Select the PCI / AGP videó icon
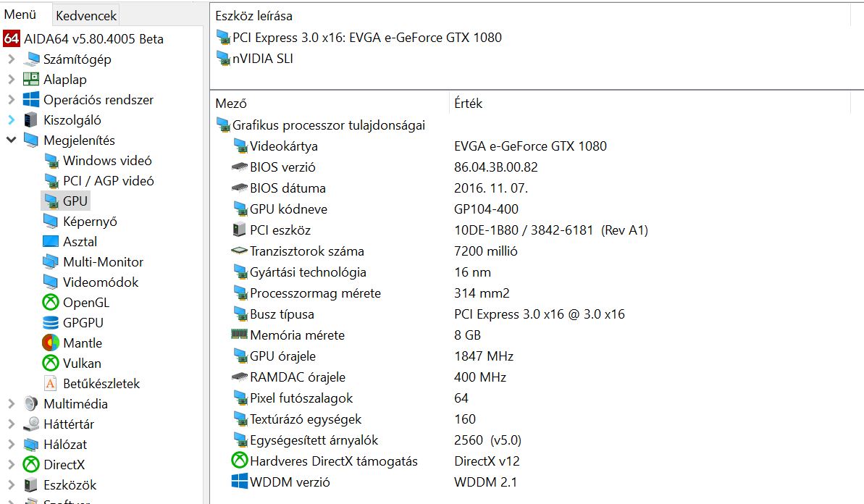Viewport: 864px width, 504px height. point(51,181)
